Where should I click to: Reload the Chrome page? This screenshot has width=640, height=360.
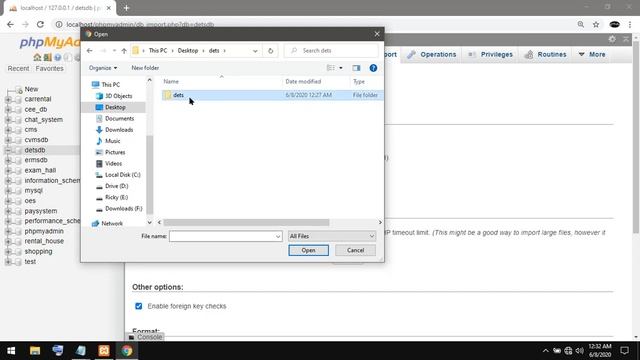coord(40,24)
